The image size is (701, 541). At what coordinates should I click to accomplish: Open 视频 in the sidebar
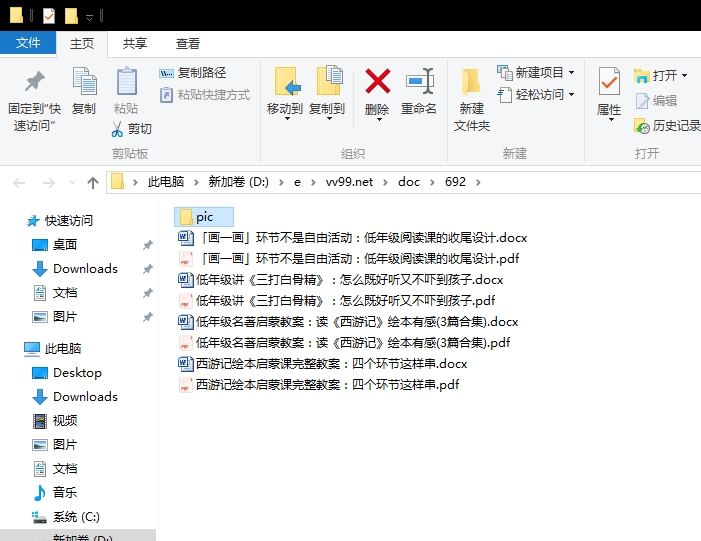[55, 421]
